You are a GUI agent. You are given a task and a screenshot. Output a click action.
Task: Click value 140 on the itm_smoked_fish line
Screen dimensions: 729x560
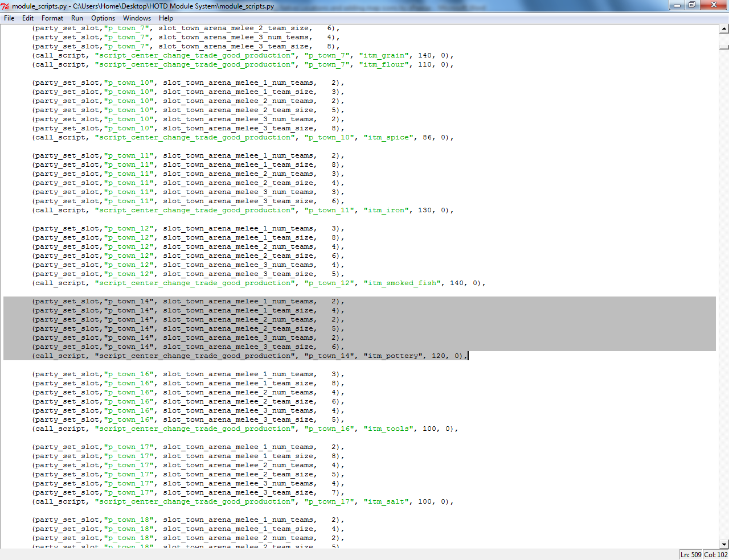(457, 283)
